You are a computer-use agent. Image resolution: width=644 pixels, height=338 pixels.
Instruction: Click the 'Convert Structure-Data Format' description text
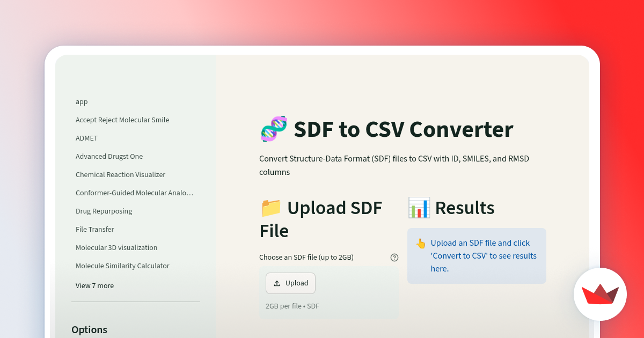coord(394,166)
